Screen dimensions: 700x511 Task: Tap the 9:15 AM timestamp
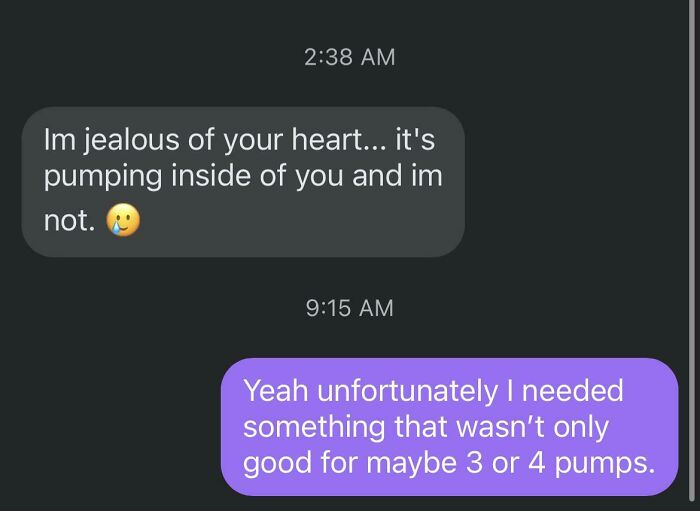pyautogui.click(x=349, y=308)
